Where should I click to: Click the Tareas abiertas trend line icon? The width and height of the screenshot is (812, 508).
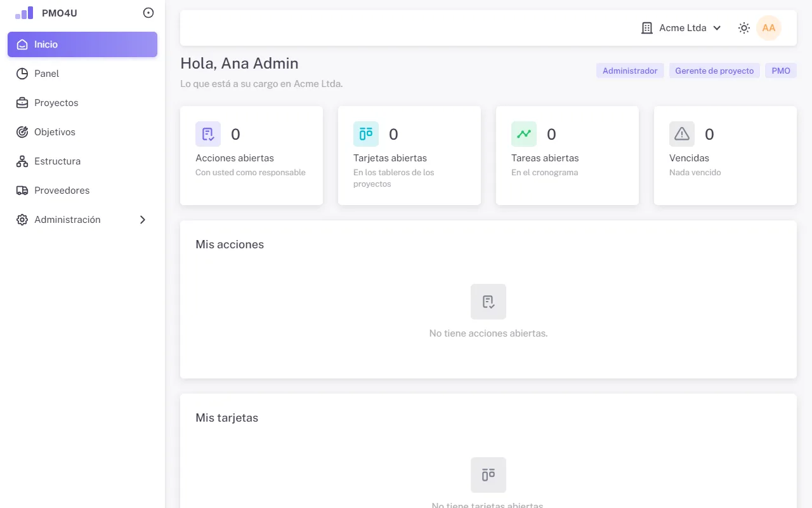coord(524,134)
